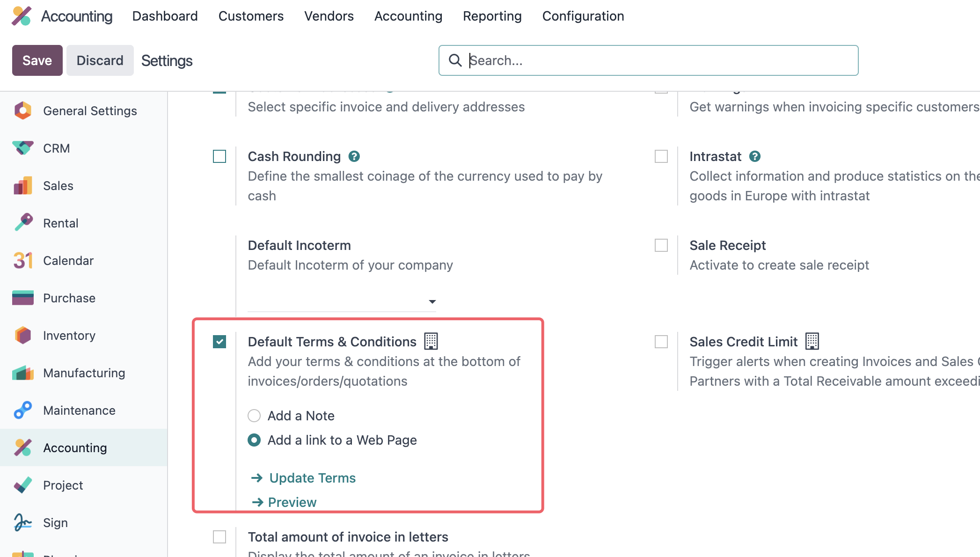Click the Cash Rounding label
The height and width of the screenshot is (557, 980).
point(294,156)
